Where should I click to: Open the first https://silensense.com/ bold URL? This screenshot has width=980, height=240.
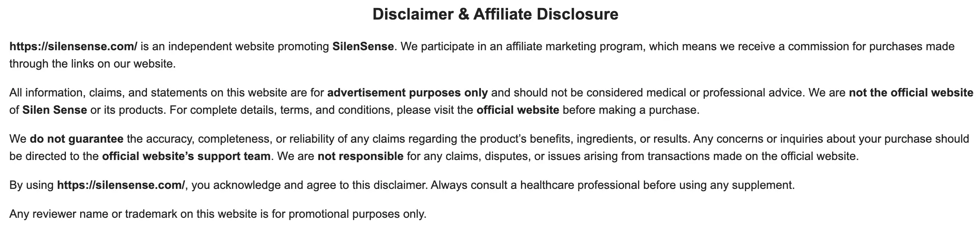coord(73,46)
